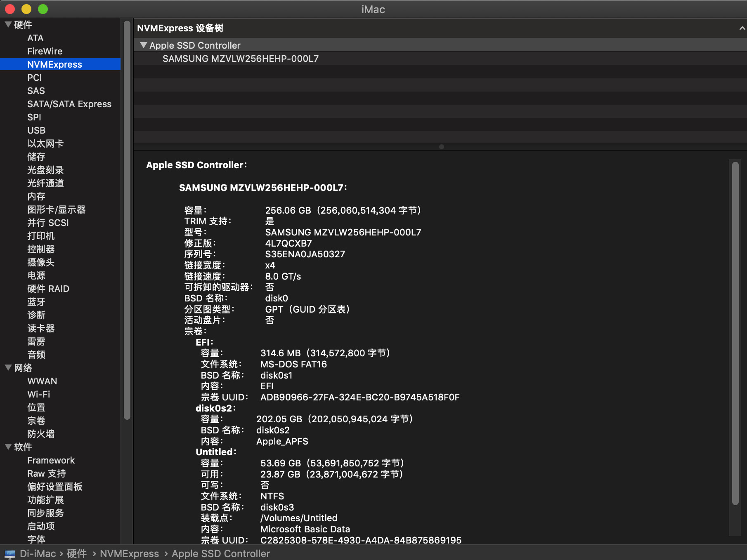Click the 链接速度 value 8.0 GT/s
The width and height of the screenshot is (747, 560).
coord(283,276)
